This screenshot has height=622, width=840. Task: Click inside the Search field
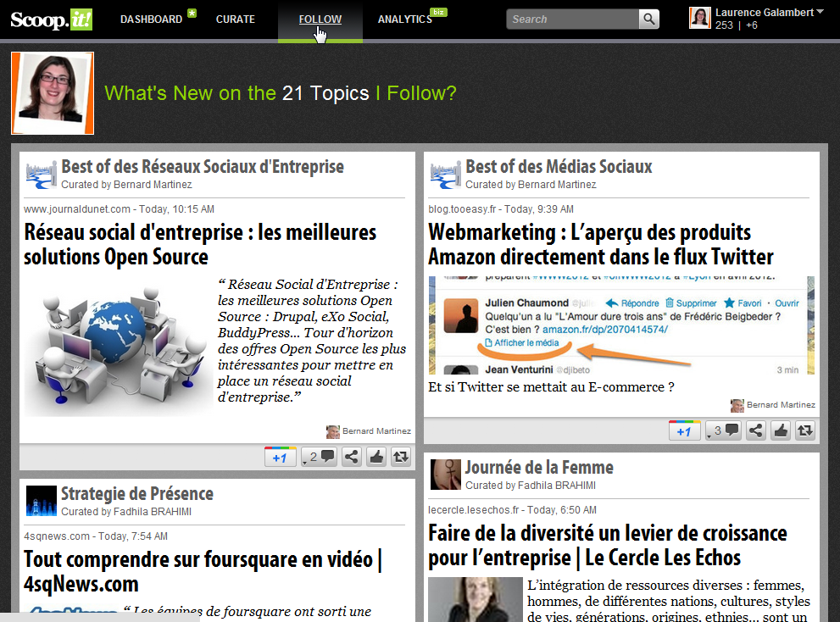572,19
